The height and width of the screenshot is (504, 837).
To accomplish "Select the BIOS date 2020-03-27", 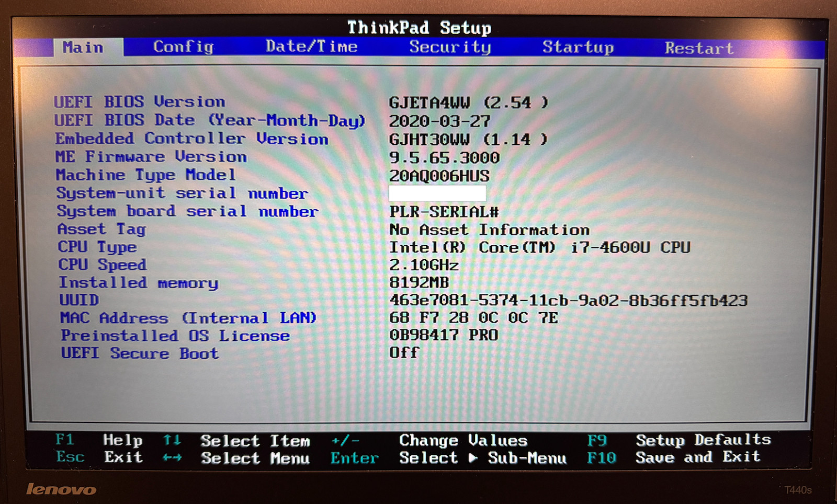I will [439, 121].
